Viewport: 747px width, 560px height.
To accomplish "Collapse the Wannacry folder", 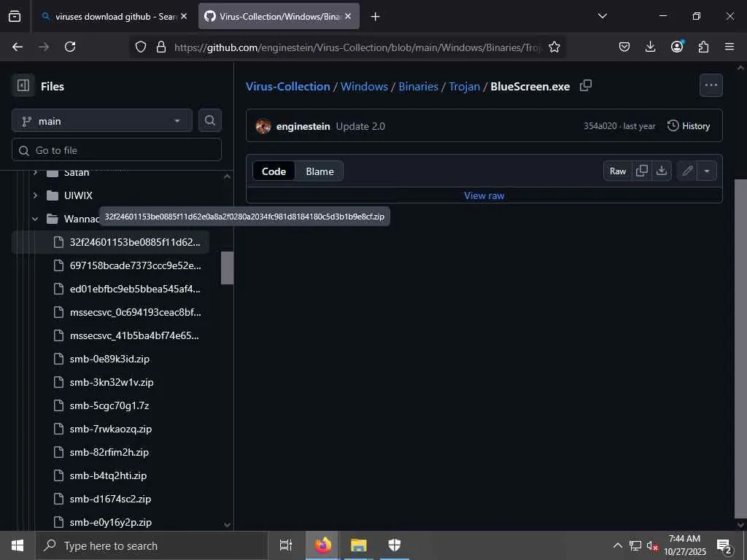I will coord(35,219).
